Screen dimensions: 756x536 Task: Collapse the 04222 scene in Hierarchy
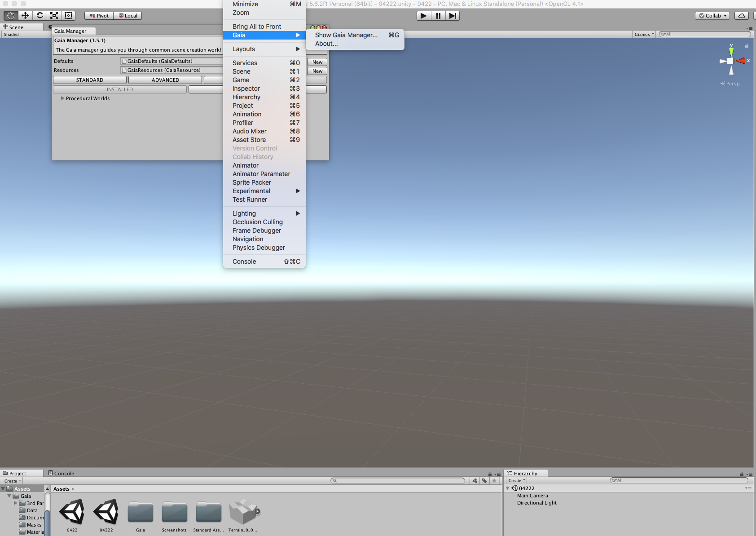point(508,488)
